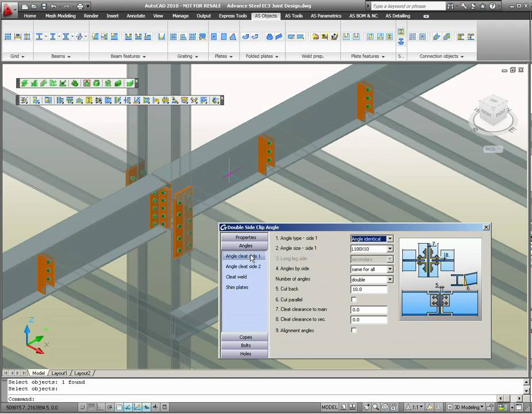Viewport: 532px width, 414px height.
Task: Switch to the AS Tools ribbon tab
Action: click(x=294, y=16)
